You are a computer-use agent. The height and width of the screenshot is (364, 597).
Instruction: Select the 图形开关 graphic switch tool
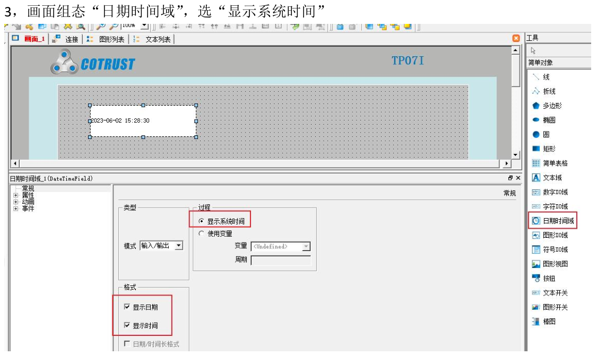(x=550, y=307)
